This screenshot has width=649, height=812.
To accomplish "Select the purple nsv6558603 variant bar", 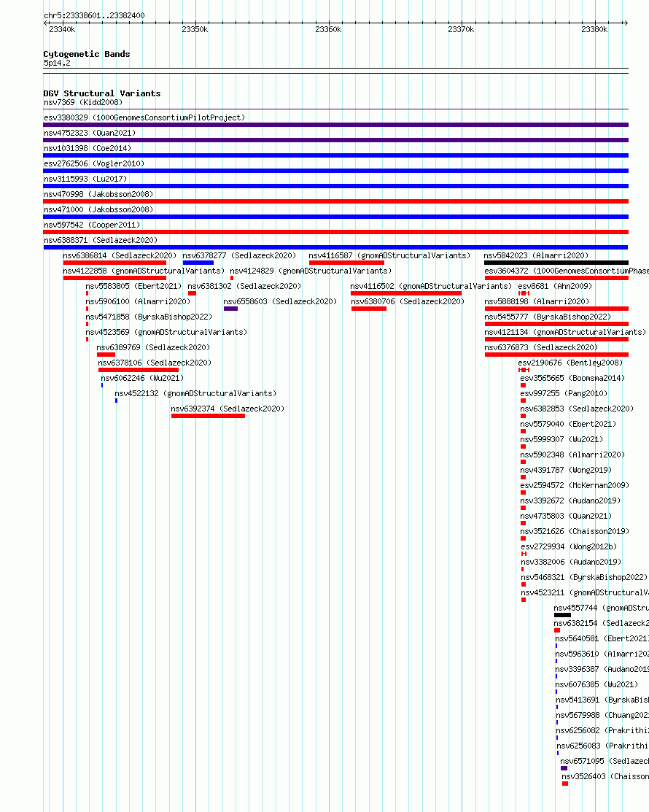I will (231, 309).
